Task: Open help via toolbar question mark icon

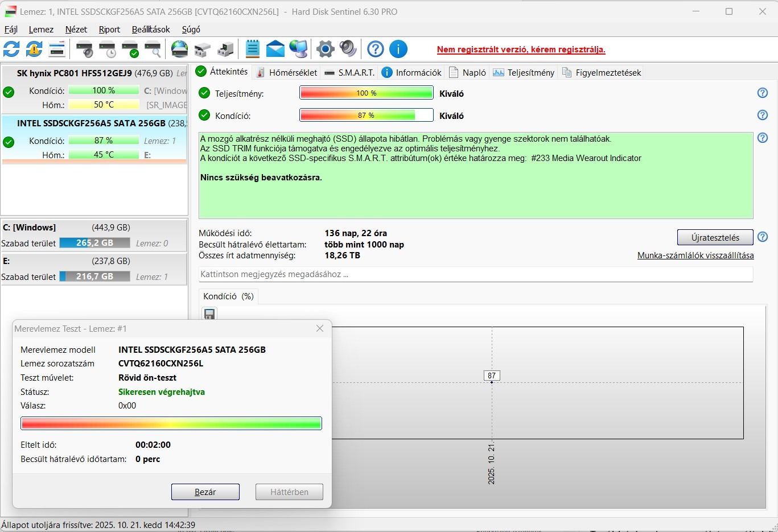Action: click(376, 49)
